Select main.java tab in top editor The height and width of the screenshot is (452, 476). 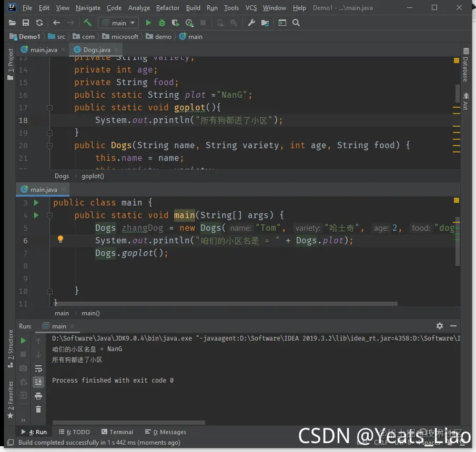pos(44,50)
